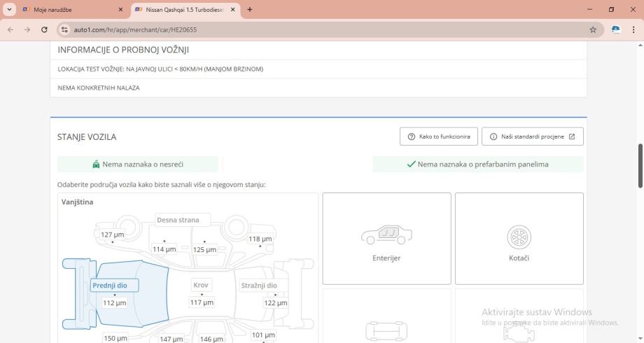Close the Nissan Qashqai tab

point(233,9)
